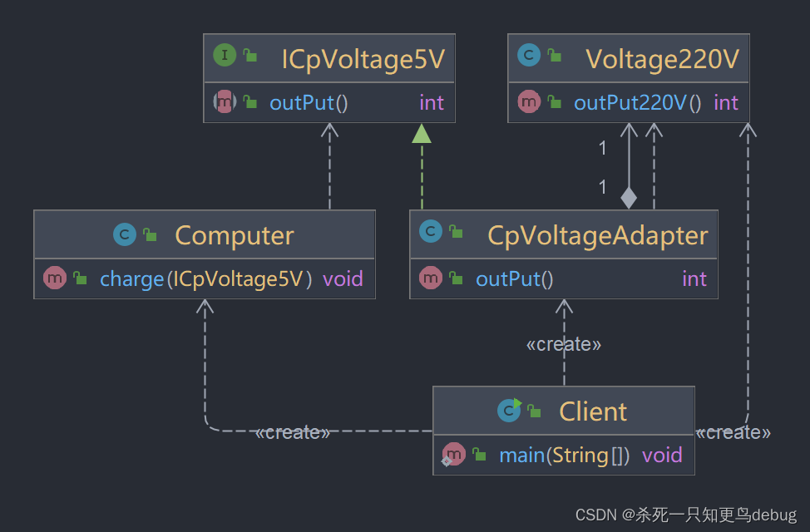The image size is (810, 532).
Task: Click the class icon on Client
Action: [508, 410]
